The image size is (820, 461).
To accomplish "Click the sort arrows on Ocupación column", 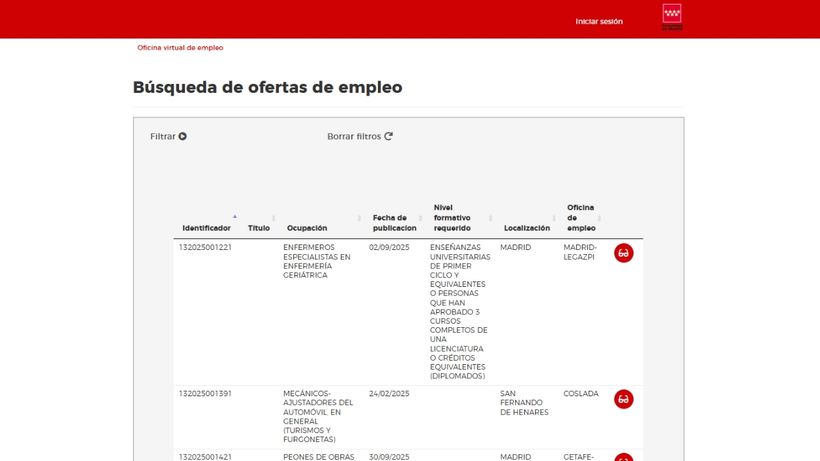I will pos(359,218).
